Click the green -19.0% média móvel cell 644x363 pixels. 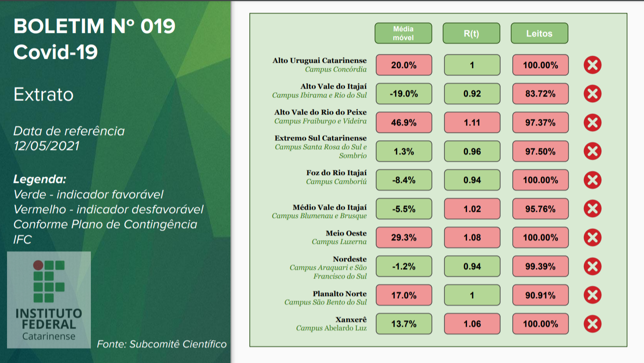(403, 93)
